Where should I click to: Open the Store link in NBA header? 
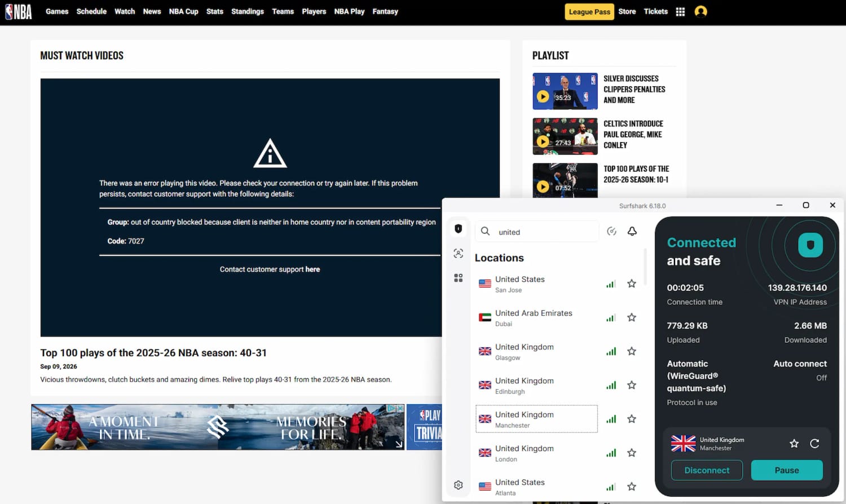[627, 11]
